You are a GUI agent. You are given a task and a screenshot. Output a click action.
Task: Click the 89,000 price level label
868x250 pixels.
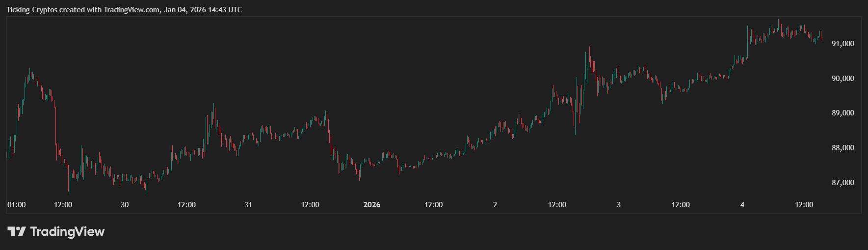842,113
